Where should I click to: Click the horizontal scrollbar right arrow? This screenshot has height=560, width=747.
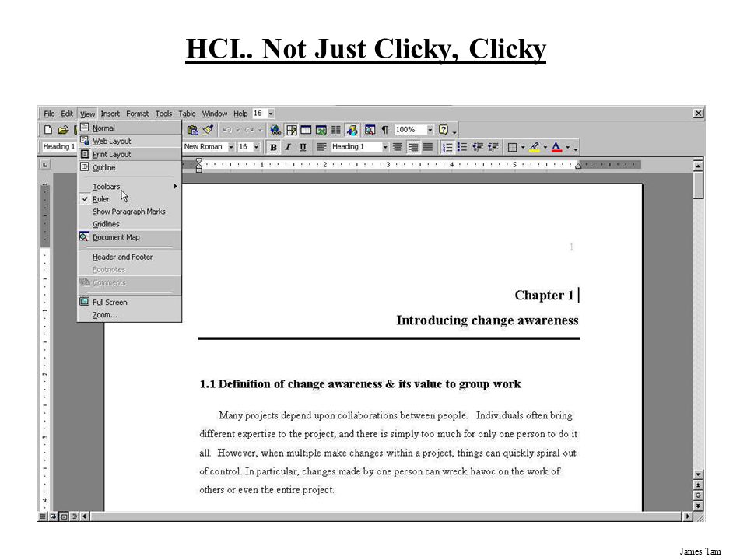(x=687, y=516)
